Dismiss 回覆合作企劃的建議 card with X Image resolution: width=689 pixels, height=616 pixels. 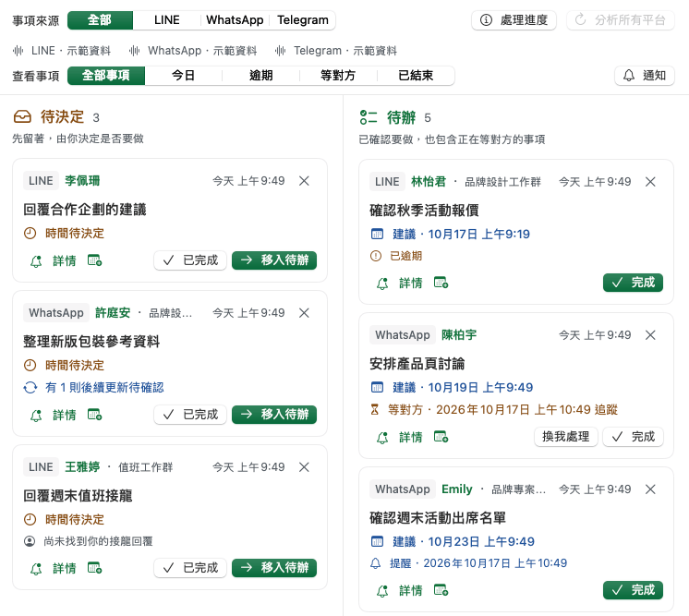click(x=304, y=181)
